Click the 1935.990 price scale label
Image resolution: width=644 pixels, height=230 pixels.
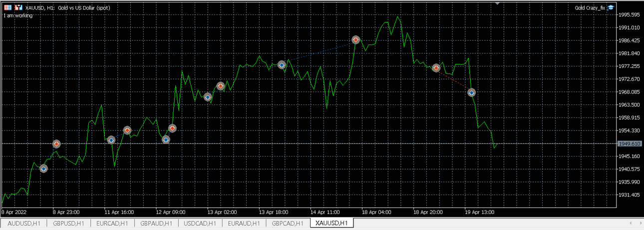point(629,182)
